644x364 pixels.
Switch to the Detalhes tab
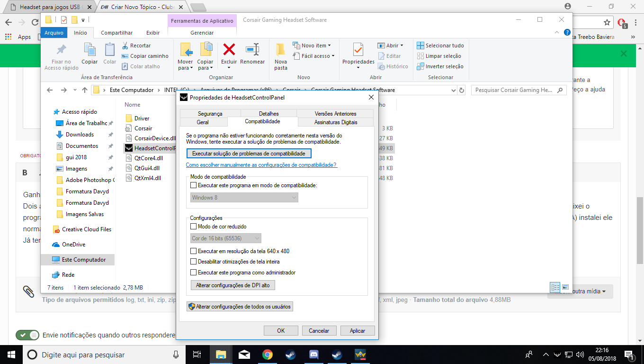click(x=269, y=114)
